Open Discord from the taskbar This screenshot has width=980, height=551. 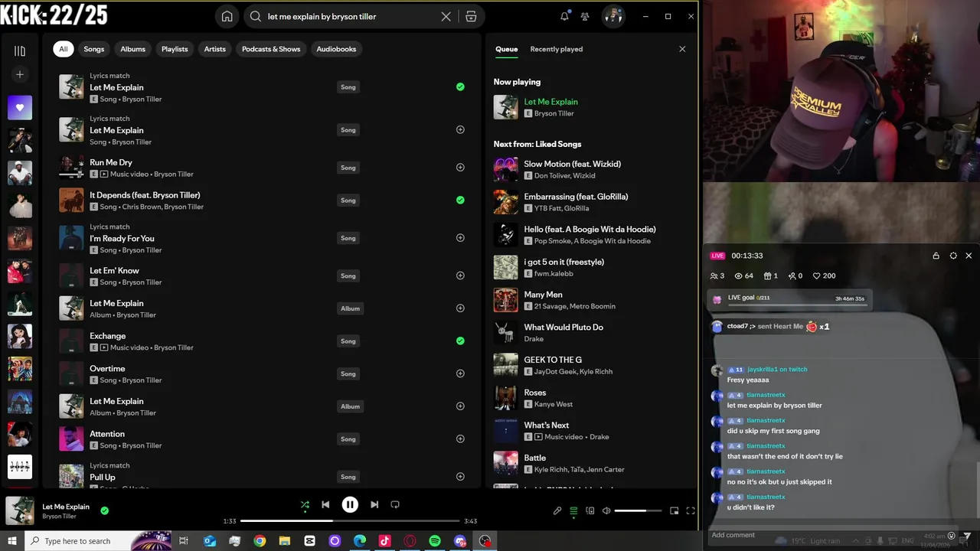pyautogui.click(x=460, y=541)
